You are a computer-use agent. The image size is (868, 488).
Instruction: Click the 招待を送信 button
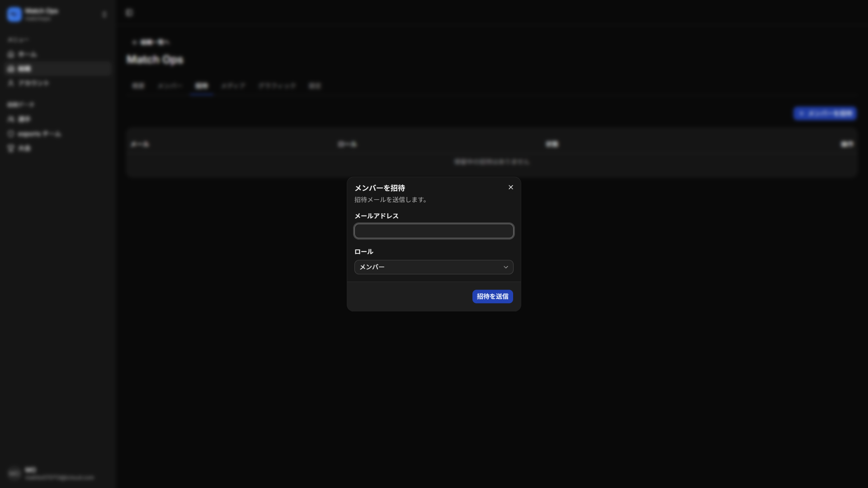pyautogui.click(x=492, y=296)
